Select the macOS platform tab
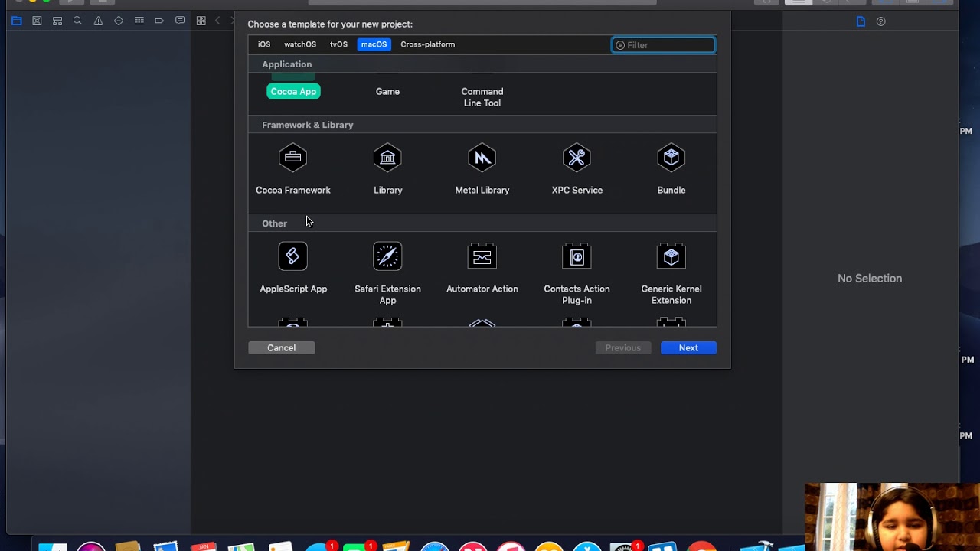Viewport: 980px width, 551px height. click(374, 44)
